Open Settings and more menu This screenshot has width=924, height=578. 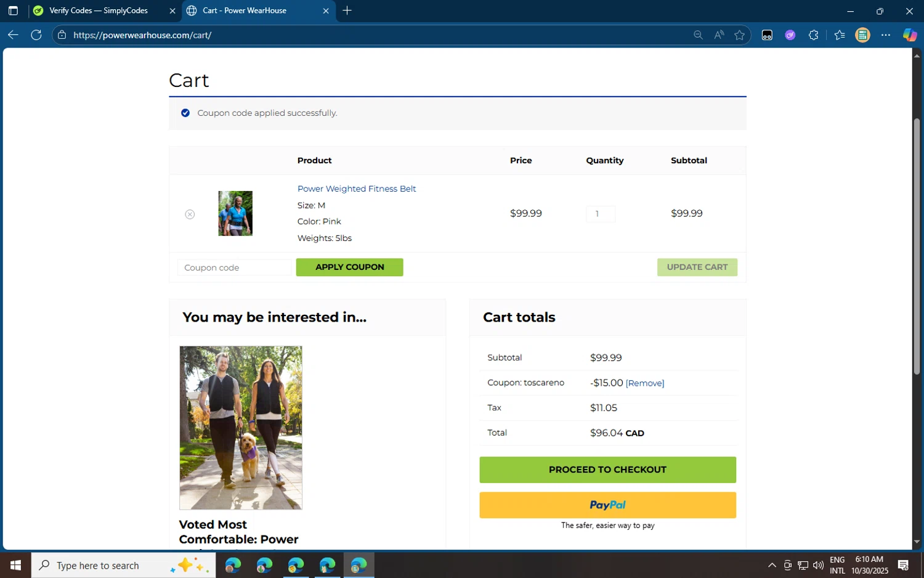coord(886,35)
